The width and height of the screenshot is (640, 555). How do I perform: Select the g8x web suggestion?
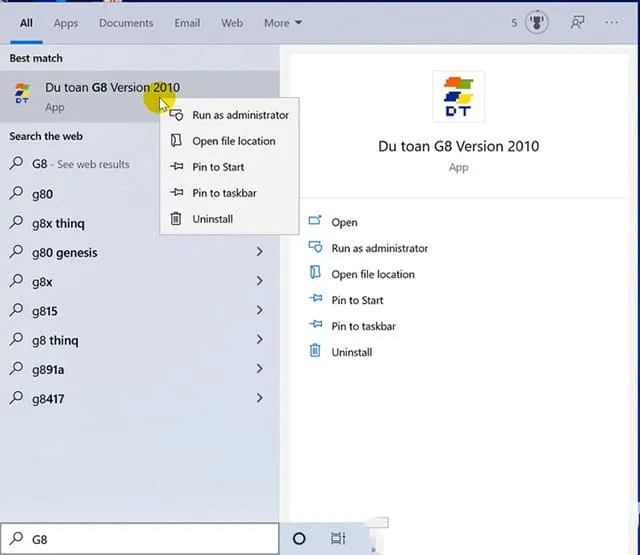coord(140,282)
